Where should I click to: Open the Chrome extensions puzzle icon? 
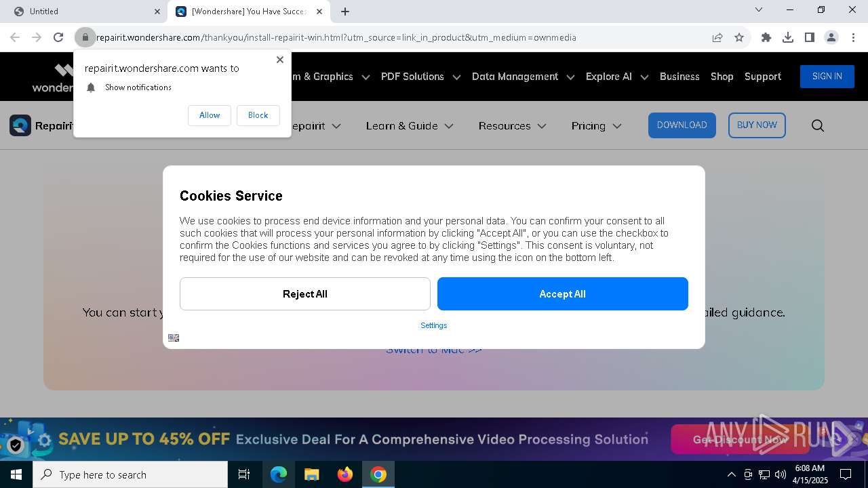coord(766,37)
